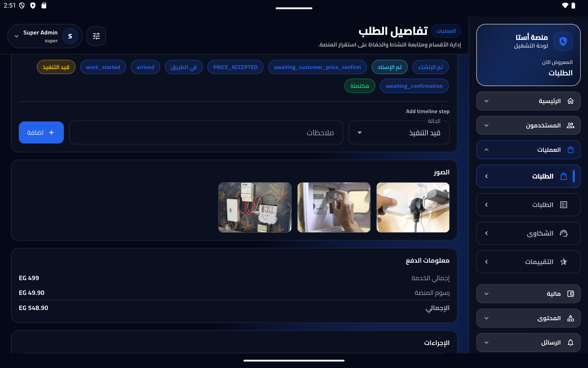Open the power plug photo thumbnail
The image size is (588, 368).
click(413, 207)
